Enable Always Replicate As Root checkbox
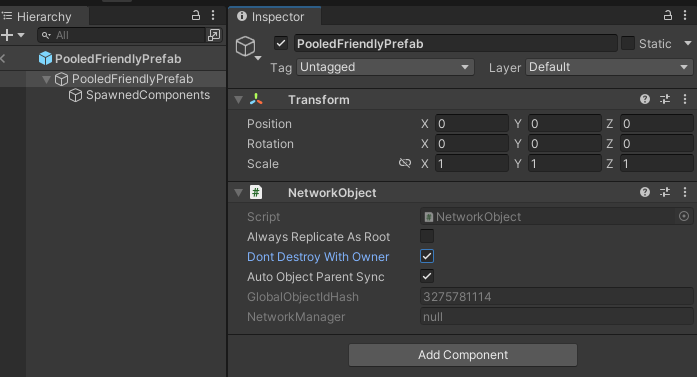The width and height of the screenshot is (697, 377). coord(427,236)
